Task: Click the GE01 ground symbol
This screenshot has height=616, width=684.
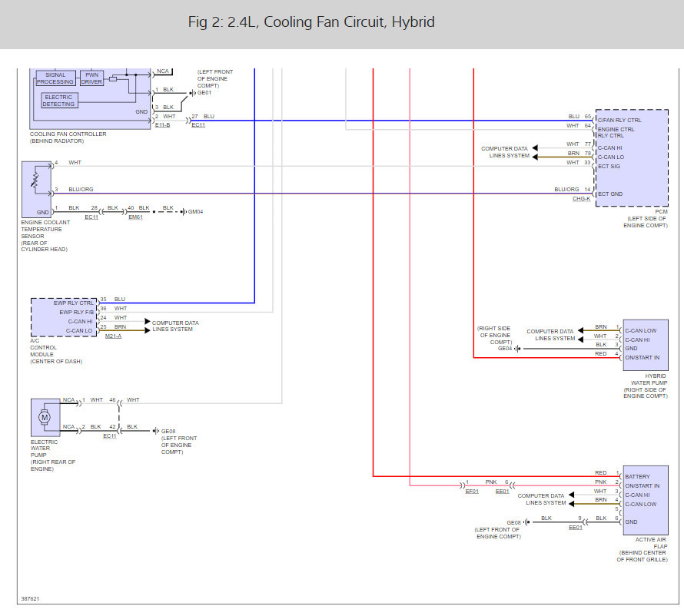Action: click(x=192, y=93)
